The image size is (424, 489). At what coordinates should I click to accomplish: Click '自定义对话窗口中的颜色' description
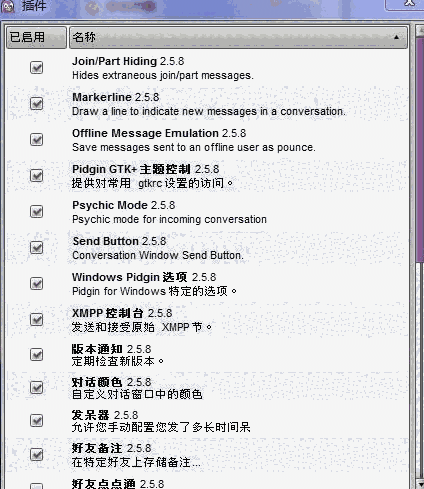point(137,394)
